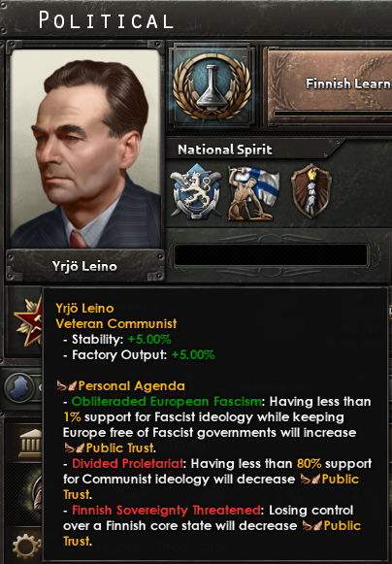Select the columned government building icon
Screen dimensions: 392x564
pos(30,443)
